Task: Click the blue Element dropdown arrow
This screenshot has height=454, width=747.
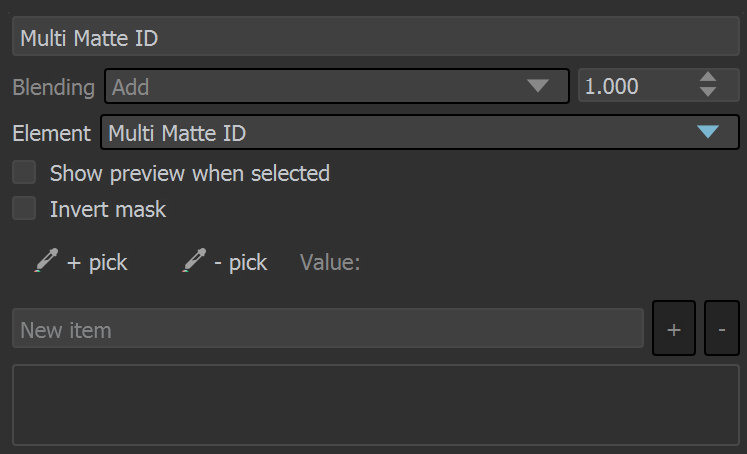Action: 707,132
